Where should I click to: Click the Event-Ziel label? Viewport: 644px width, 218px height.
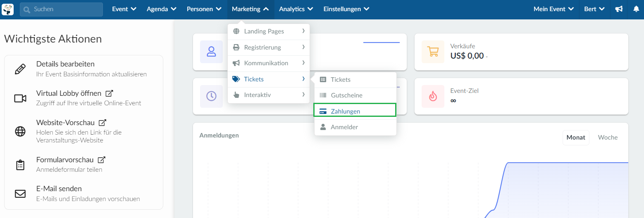click(x=464, y=91)
